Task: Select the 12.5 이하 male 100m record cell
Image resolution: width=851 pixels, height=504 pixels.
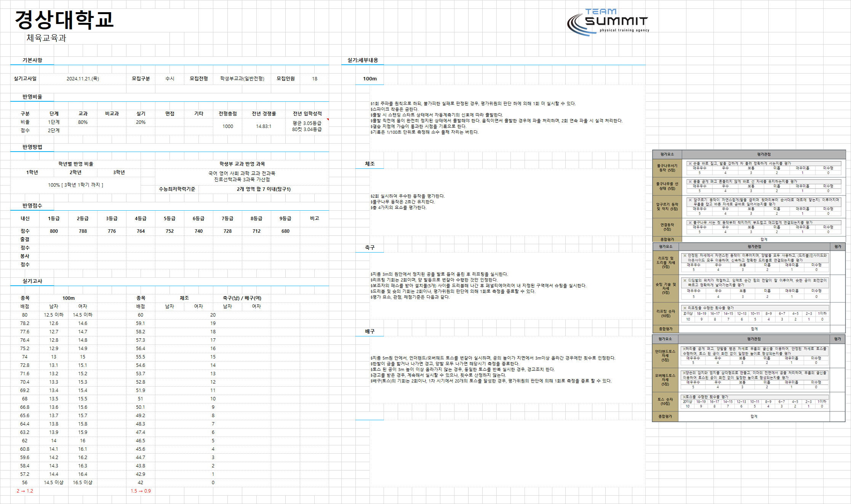Action: [54, 315]
